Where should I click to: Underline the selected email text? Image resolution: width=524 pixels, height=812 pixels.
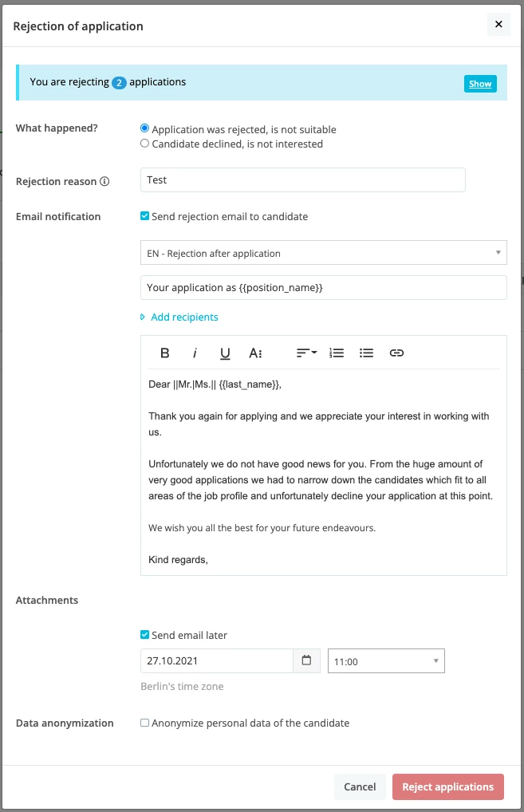tap(225, 353)
